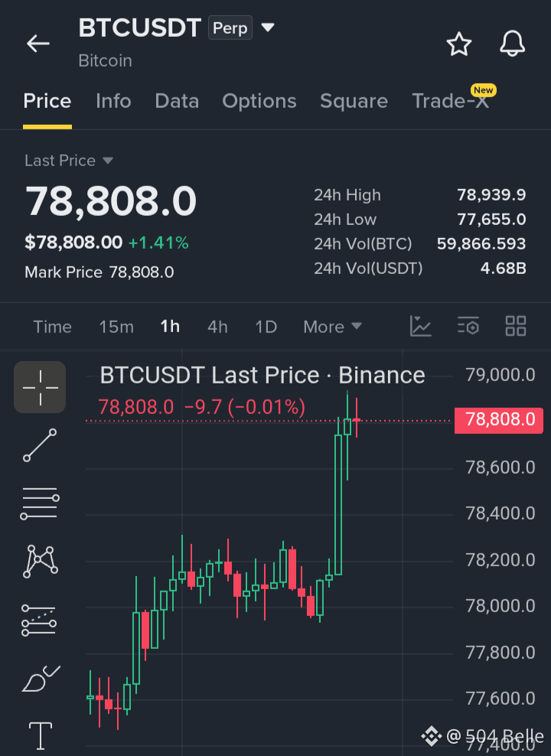The height and width of the screenshot is (756, 551).
Task: Open the Square tab
Action: pos(354,101)
